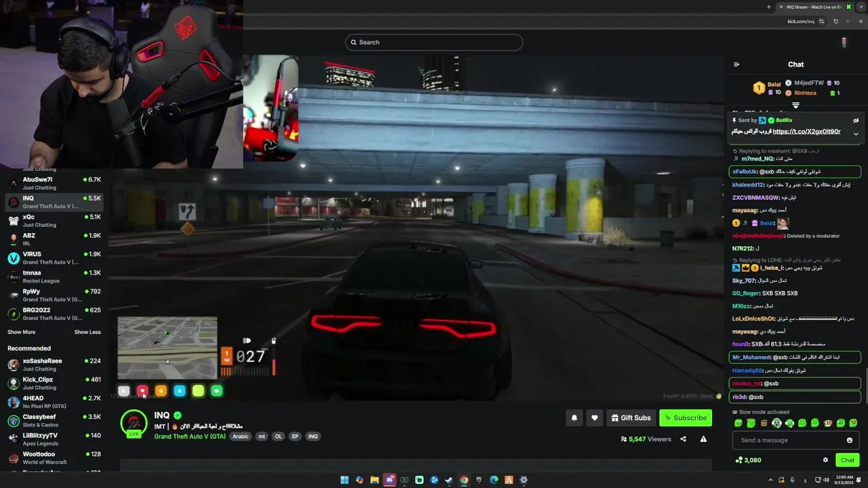Image resolution: width=868 pixels, height=488 pixels.
Task: Open recommended channel Kick_Clipz
Action: (x=54, y=383)
